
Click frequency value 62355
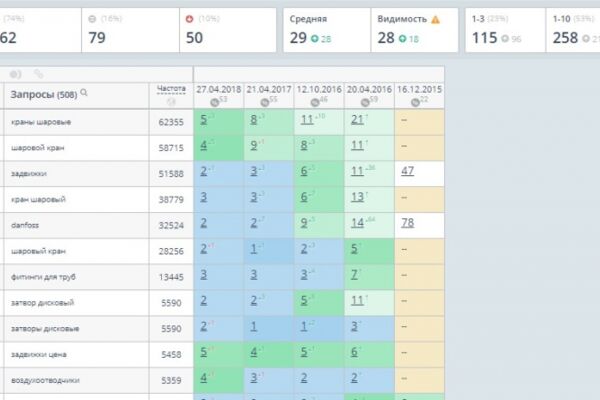[171, 122]
